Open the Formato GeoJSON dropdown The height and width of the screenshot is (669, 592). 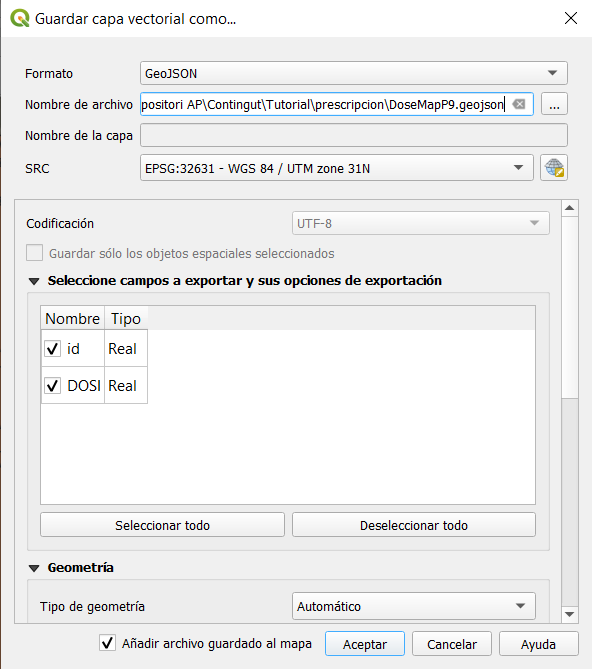tap(354, 73)
